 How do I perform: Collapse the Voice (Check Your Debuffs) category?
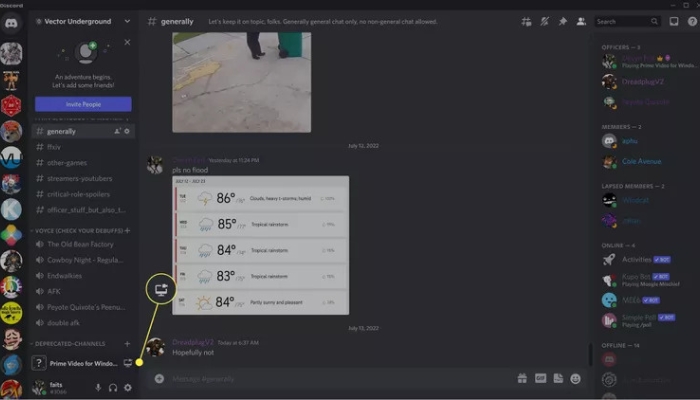pyautogui.click(x=79, y=231)
